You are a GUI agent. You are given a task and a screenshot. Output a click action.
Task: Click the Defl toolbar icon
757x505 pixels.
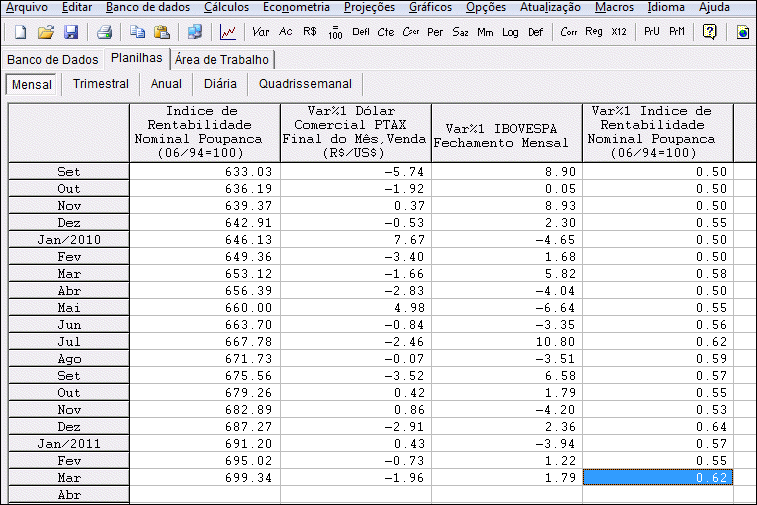pyautogui.click(x=361, y=32)
